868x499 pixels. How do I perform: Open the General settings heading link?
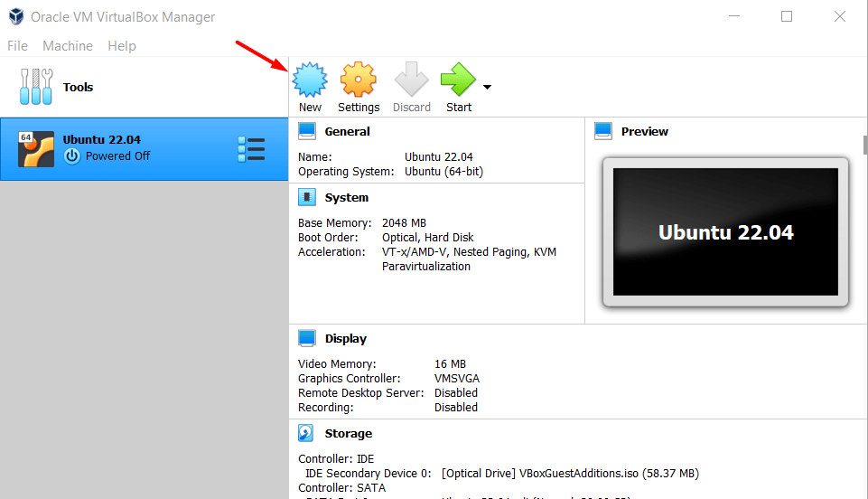(347, 132)
